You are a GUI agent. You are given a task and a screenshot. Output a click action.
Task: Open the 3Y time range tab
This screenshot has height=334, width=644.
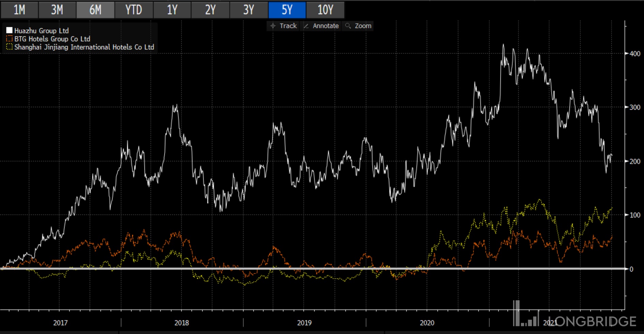[249, 10]
